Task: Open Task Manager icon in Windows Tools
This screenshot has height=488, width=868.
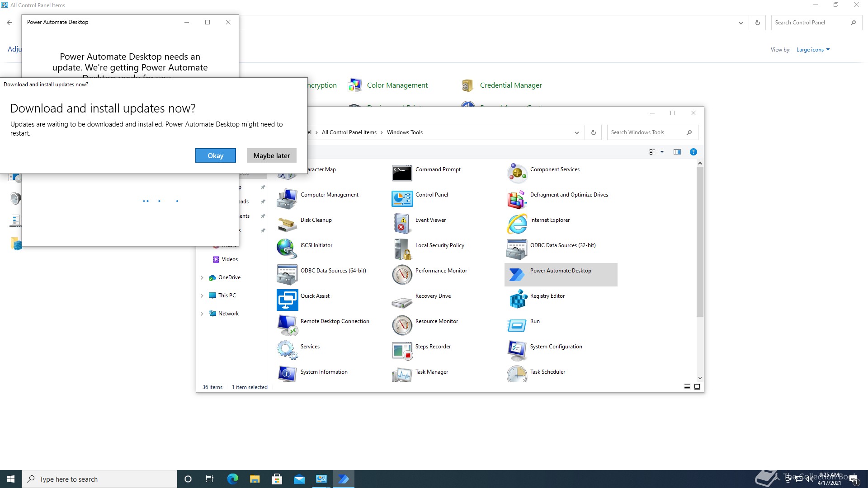Action: point(402,374)
